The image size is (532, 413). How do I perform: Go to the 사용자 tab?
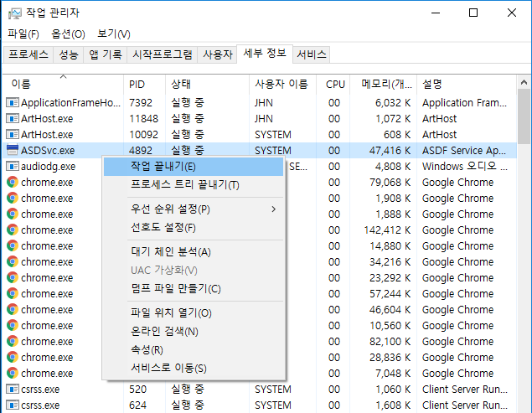(218, 54)
